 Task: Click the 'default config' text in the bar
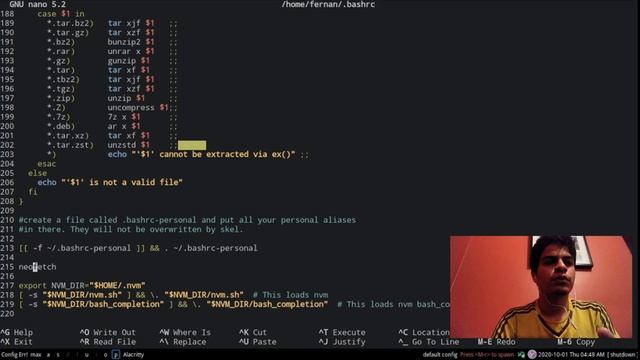click(x=440, y=355)
